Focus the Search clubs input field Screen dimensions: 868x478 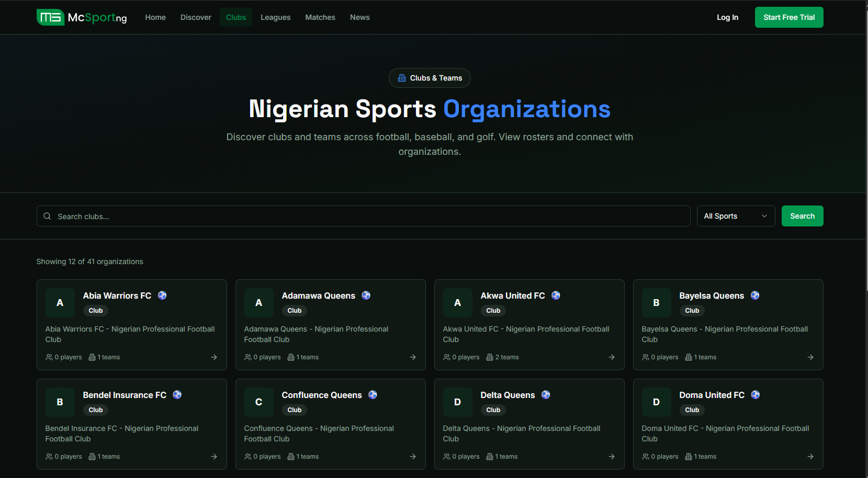click(366, 216)
